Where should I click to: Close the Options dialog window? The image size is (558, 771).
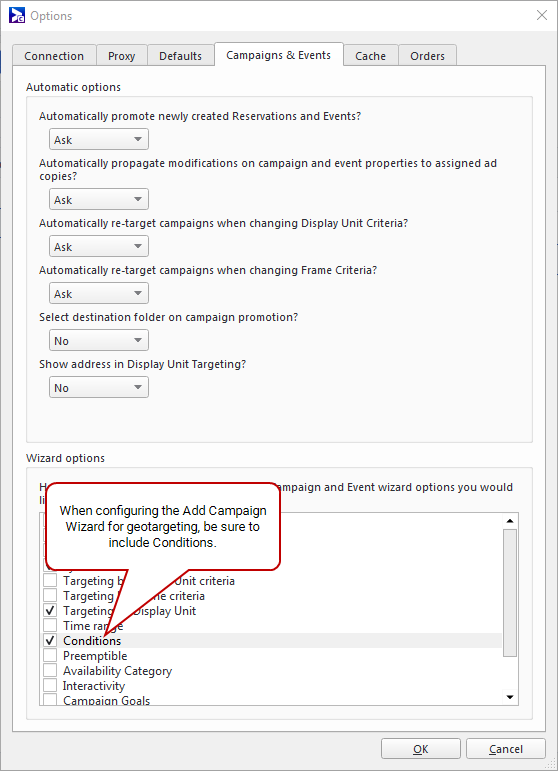pyautogui.click(x=542, y=15)
